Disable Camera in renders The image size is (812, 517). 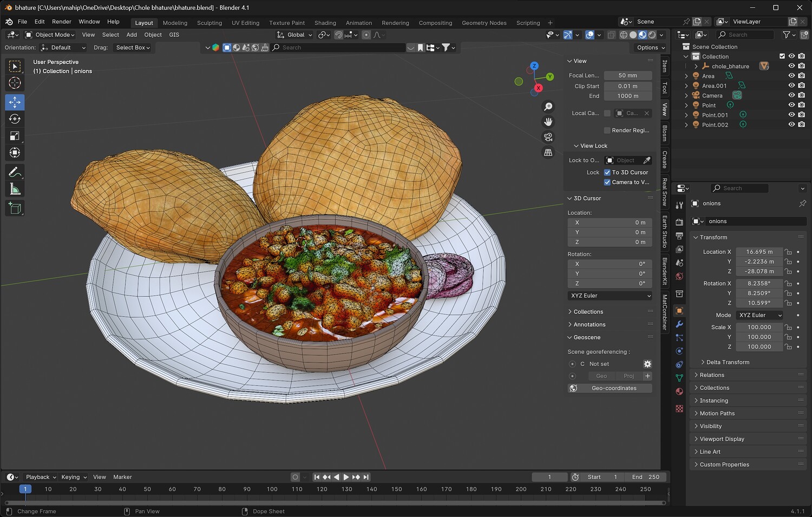[x=802, y=95]
